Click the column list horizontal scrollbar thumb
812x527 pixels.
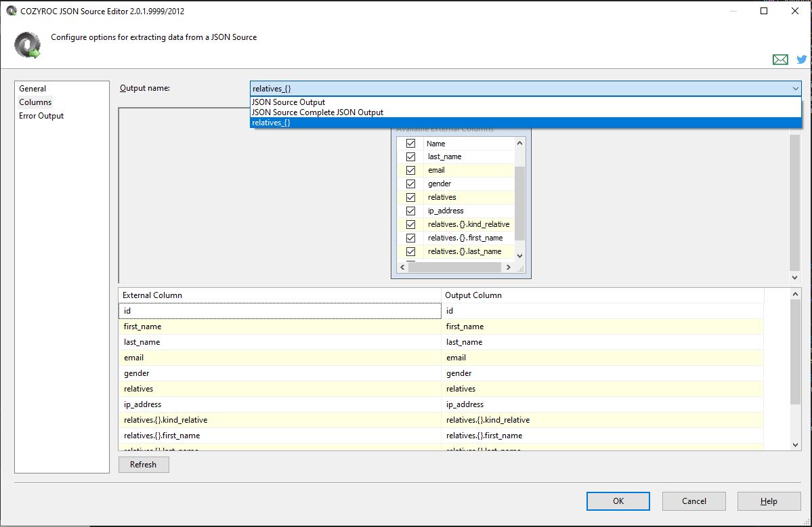click(454, 268)
